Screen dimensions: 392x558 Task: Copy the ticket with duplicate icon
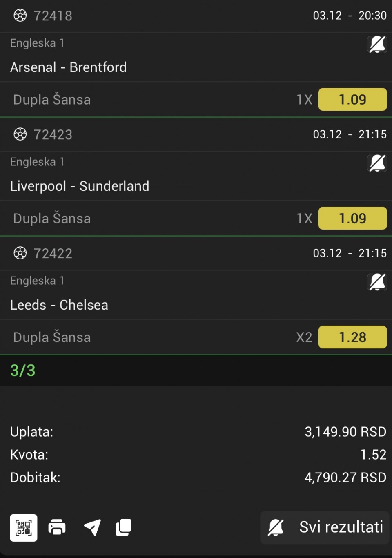click(124, 527)
